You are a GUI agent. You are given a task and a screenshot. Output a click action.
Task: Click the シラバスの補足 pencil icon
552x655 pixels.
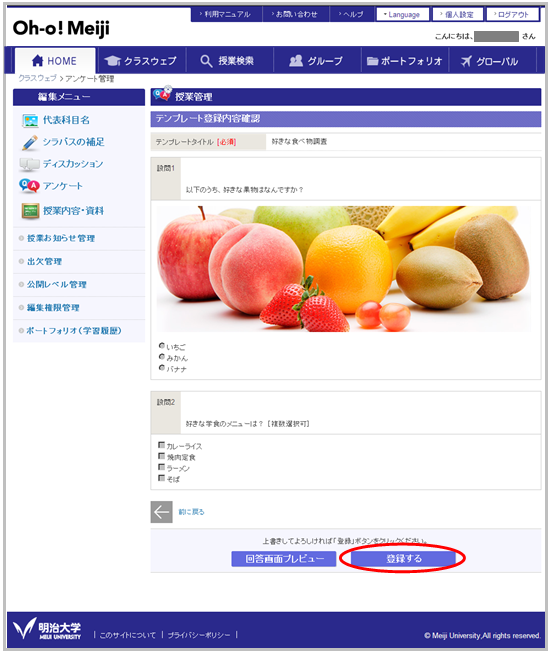[30, 142]
